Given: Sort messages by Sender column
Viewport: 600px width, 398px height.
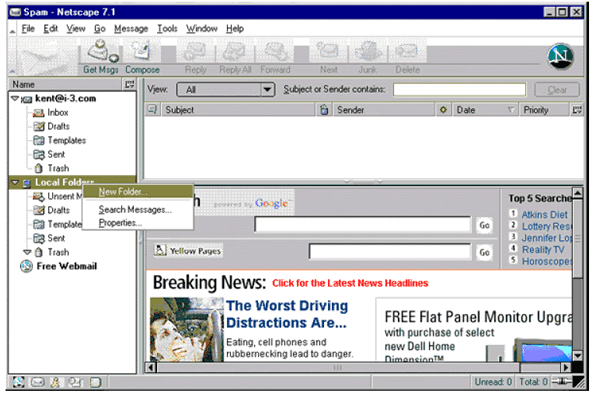Looking at the screenshot, I should coord(385,110).
